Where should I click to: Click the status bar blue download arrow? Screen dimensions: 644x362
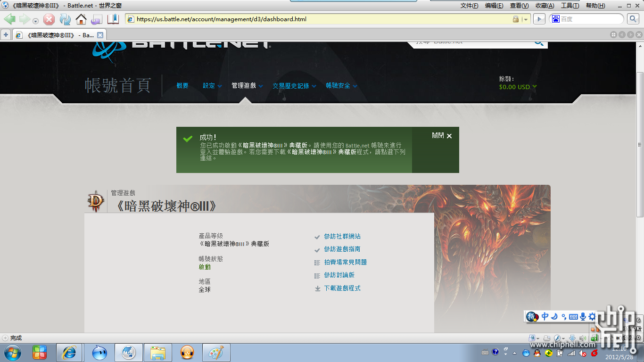[x=572, y=338]
